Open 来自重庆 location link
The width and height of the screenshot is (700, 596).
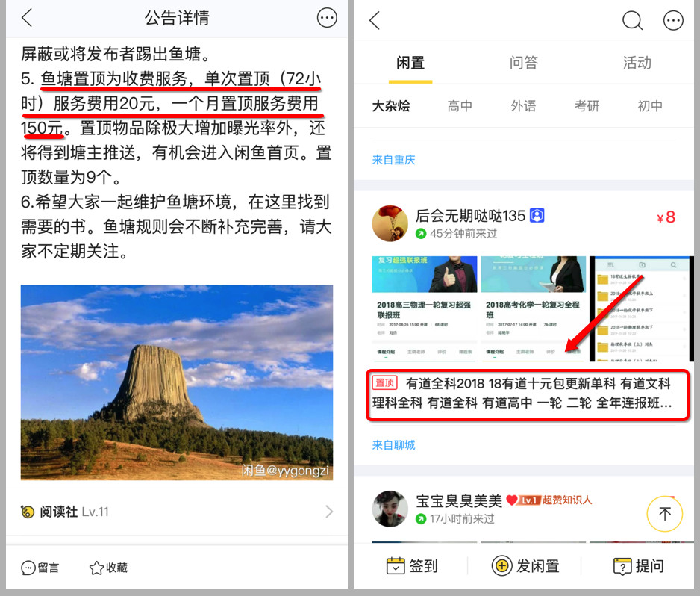(393, 160)
